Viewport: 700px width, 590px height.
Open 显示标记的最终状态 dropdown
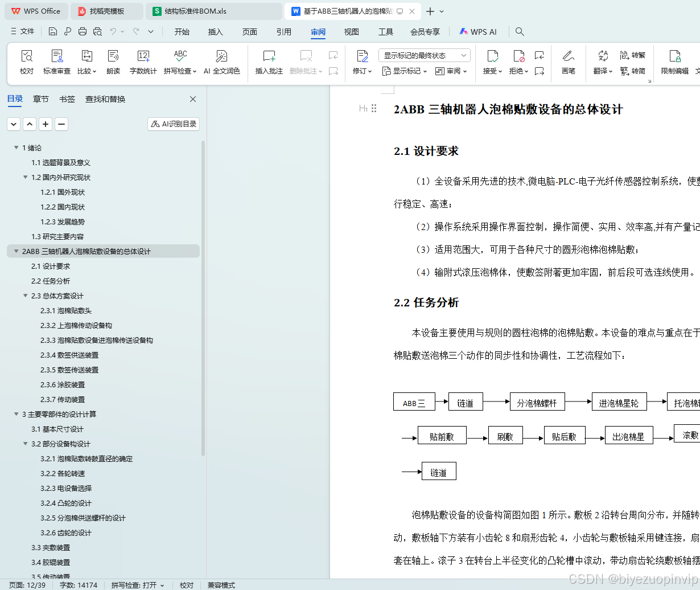pos(425,55)
